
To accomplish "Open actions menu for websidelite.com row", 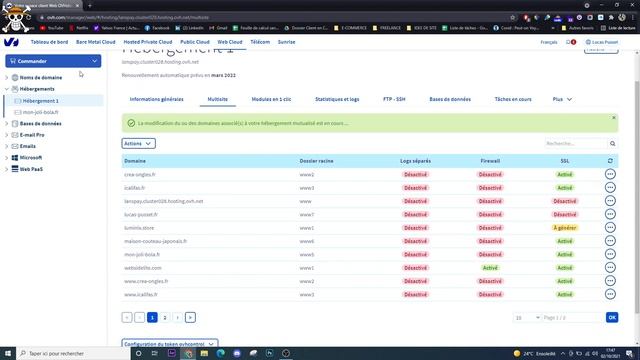I will 610,268.
